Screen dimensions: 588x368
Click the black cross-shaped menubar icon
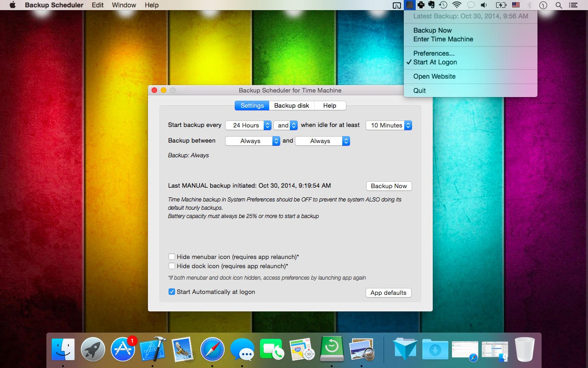(421, 5)
